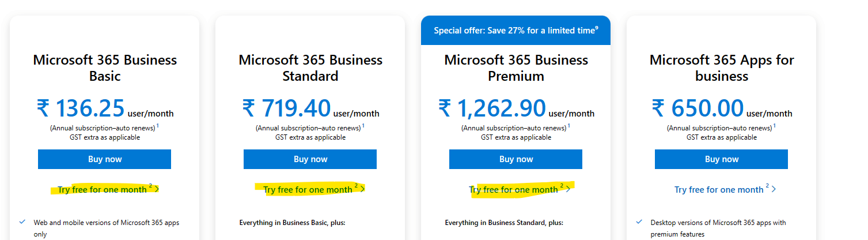Viewport: 868px width, 240px height.
Task: Try Business Standard free for one month
Action: coord(308,190)
